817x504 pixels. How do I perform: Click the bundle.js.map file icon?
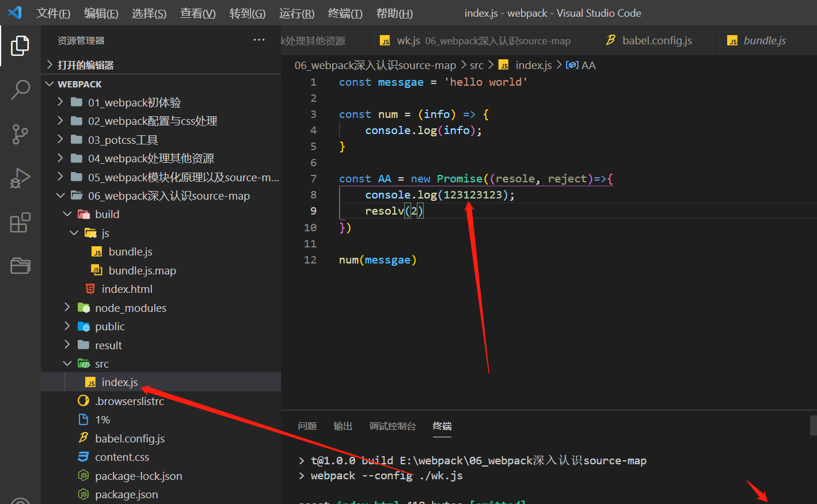tap(97, 270)
